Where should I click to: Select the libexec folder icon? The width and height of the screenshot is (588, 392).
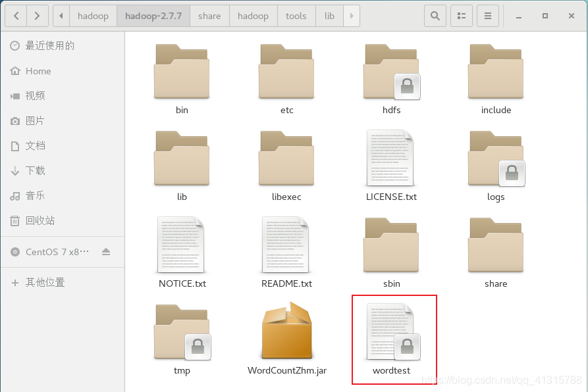click(x=286, y=159)
